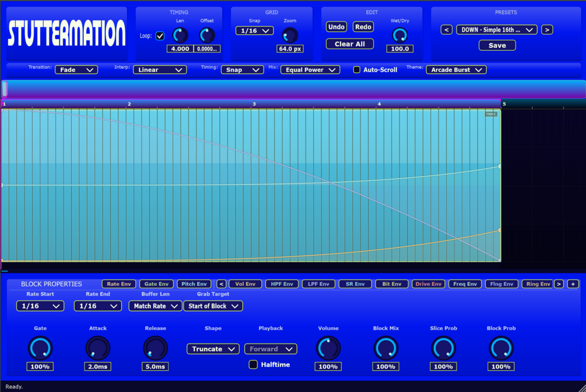Open the Playback Forward dropdown
The width and height of the screenshot is (586, 392).
[x=271, y=349]
